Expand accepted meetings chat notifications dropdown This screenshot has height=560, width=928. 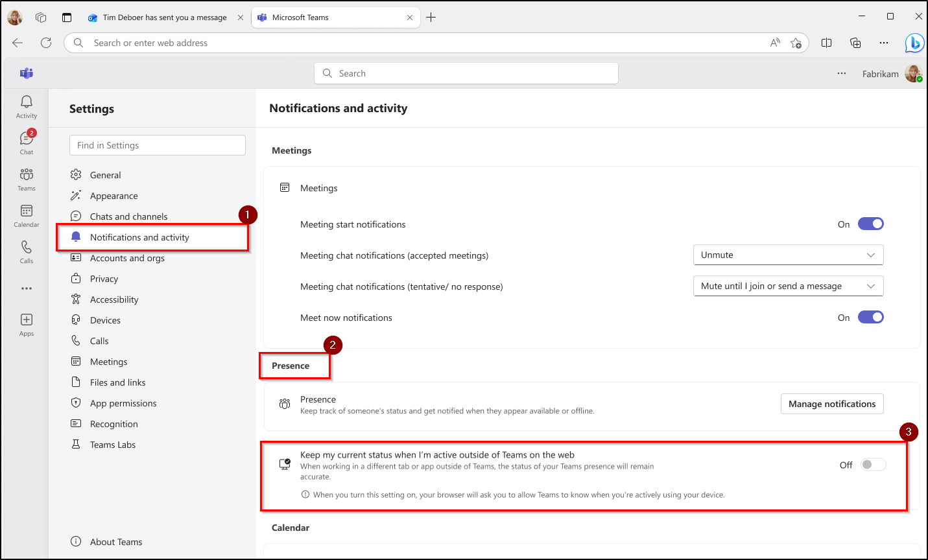788,255
